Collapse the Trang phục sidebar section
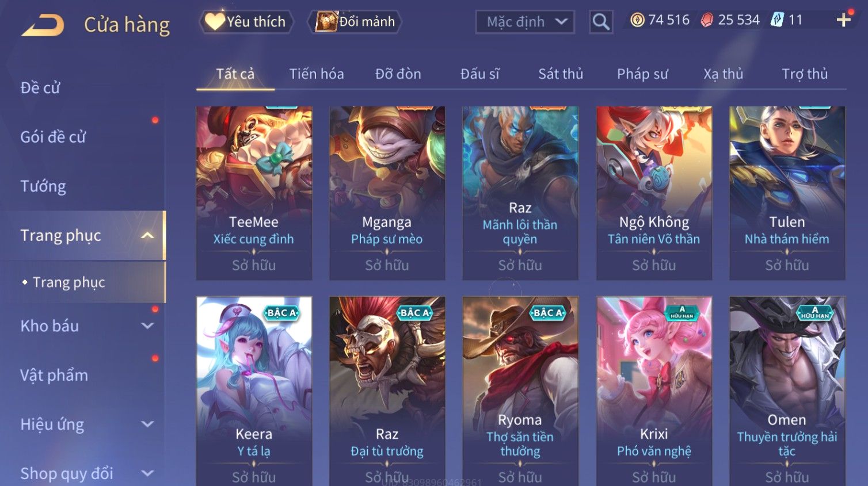 [147, 235]
